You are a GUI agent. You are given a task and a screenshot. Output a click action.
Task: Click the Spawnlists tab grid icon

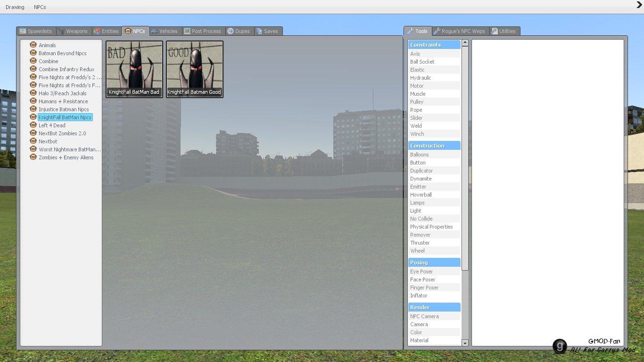coord(23,31)
